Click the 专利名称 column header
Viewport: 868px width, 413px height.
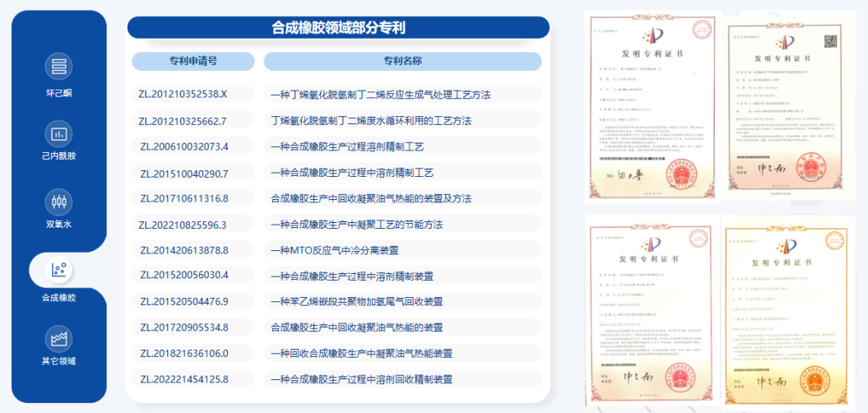(x=402, y=62)
